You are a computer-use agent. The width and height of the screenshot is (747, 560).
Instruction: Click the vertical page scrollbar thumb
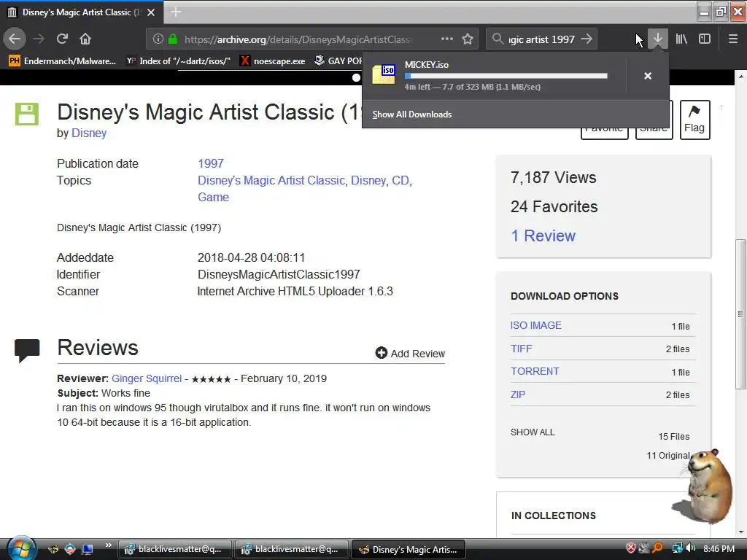pyautogui.click(x=740, y=314)
